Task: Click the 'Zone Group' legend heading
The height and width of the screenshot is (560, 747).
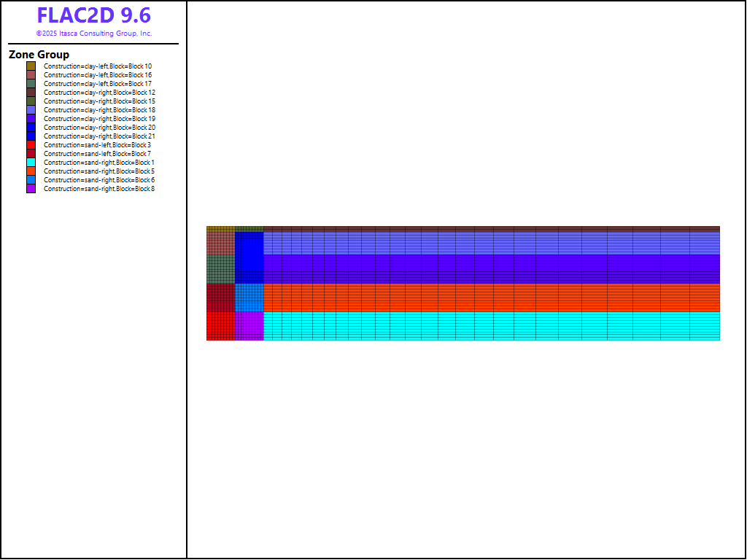Action: point(39,55)
